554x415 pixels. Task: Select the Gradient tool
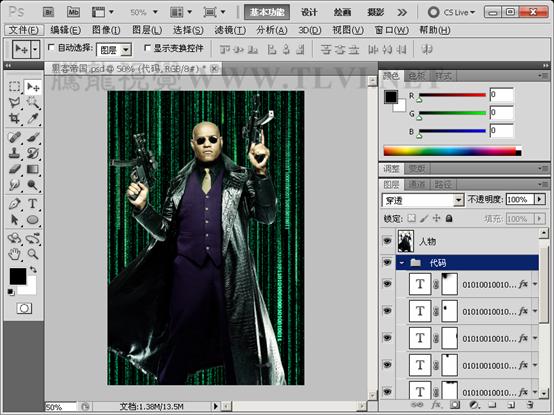[x=33, y=169]
